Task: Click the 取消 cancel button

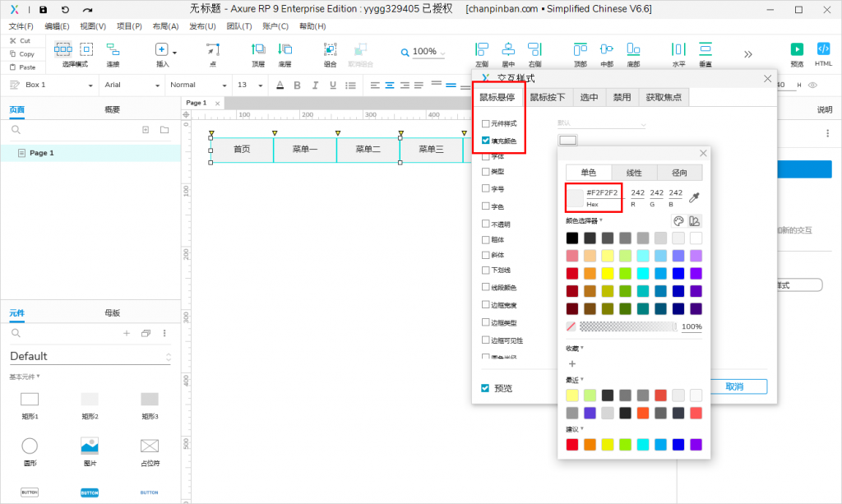Action: pos(734,386)
